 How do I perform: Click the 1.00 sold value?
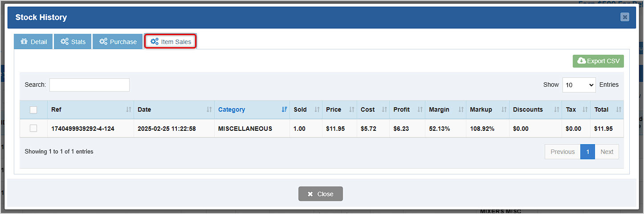point(300,129)
